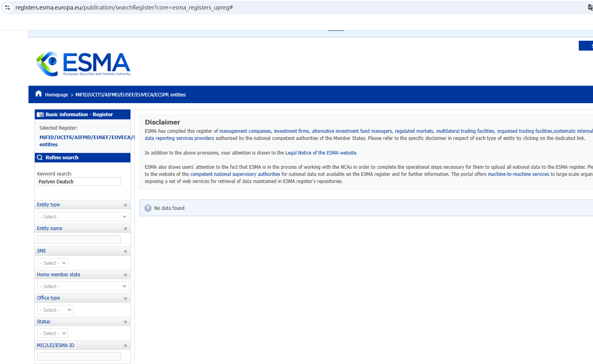Viewport: 593px width, 364px height.
Task: Open the Entity type dropdown
Action: (x=83, y=217)
